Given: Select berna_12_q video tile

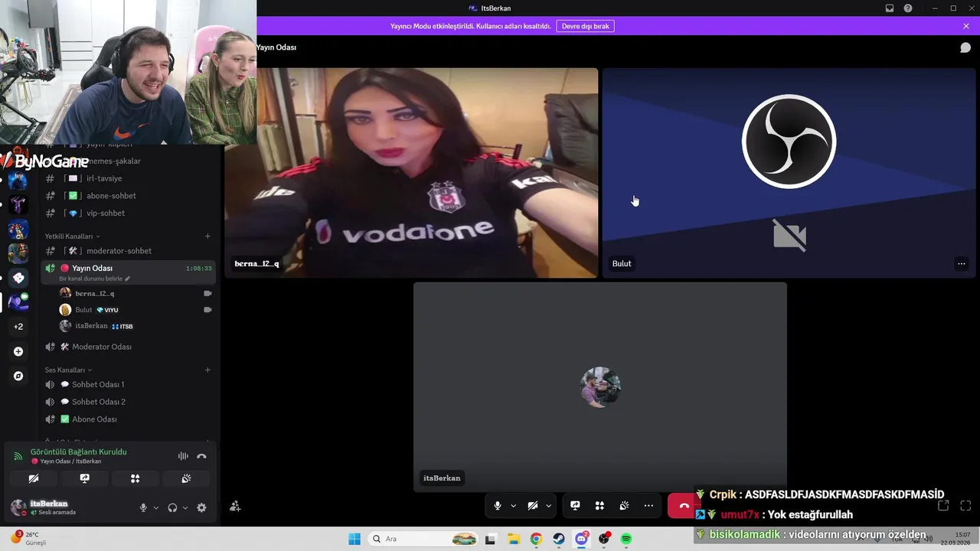Looking at the screenshot, I should pos(411,172).
